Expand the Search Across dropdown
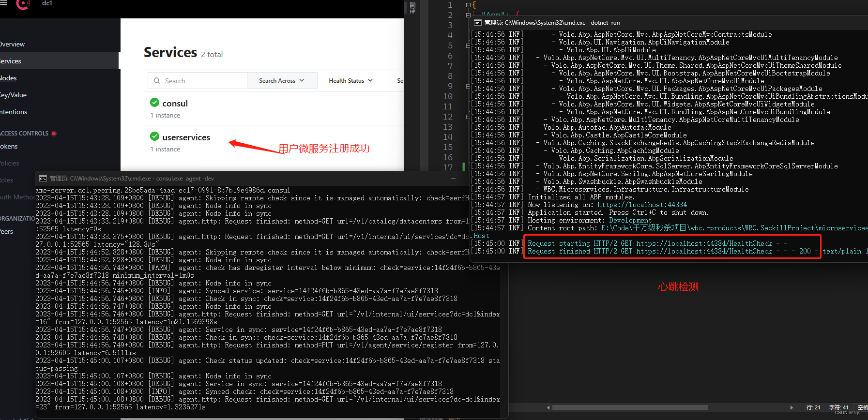The width and height of the screenshot is (868, 420). pos(282,81)
